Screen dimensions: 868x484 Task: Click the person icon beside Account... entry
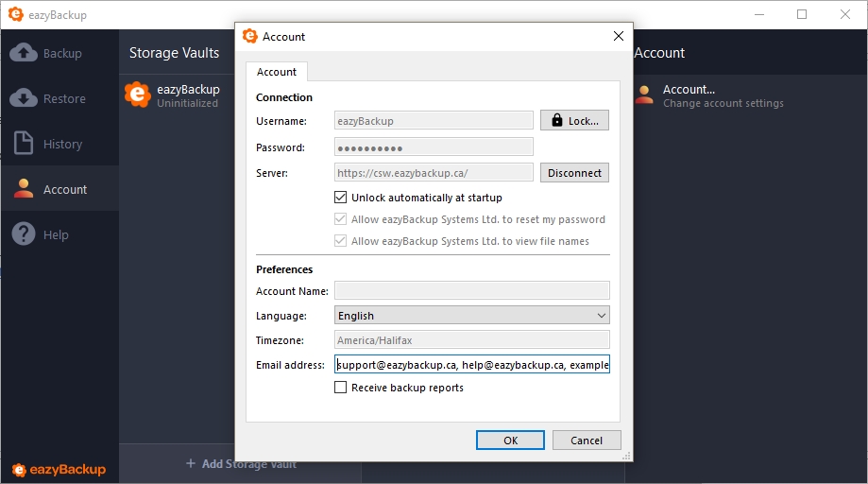tap(644, 95)
